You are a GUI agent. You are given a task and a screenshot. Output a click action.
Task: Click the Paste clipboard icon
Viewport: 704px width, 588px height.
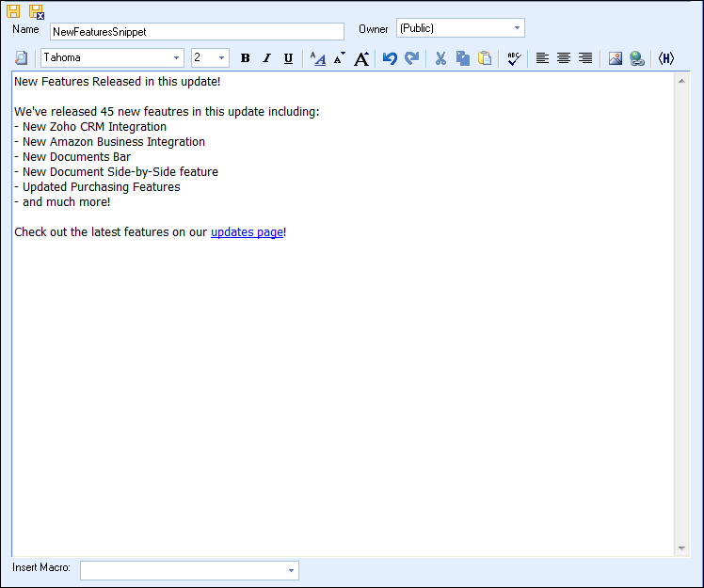point(485,58)
